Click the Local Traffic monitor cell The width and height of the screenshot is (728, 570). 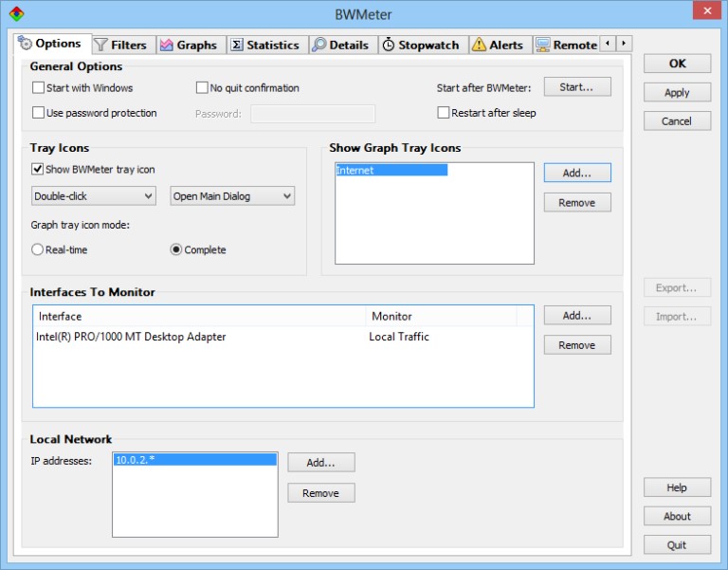coord(399,337)
